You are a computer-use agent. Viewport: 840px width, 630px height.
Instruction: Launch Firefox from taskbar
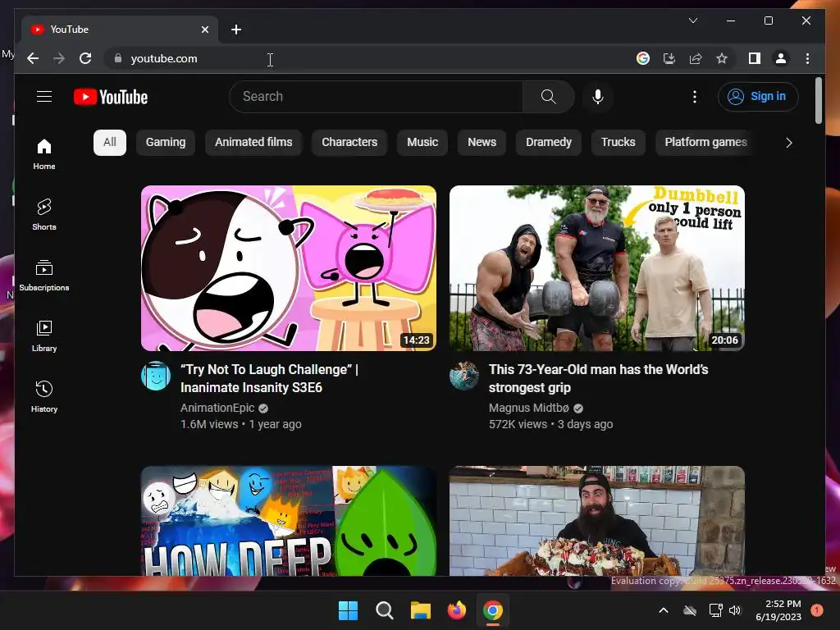pos(456,610)
